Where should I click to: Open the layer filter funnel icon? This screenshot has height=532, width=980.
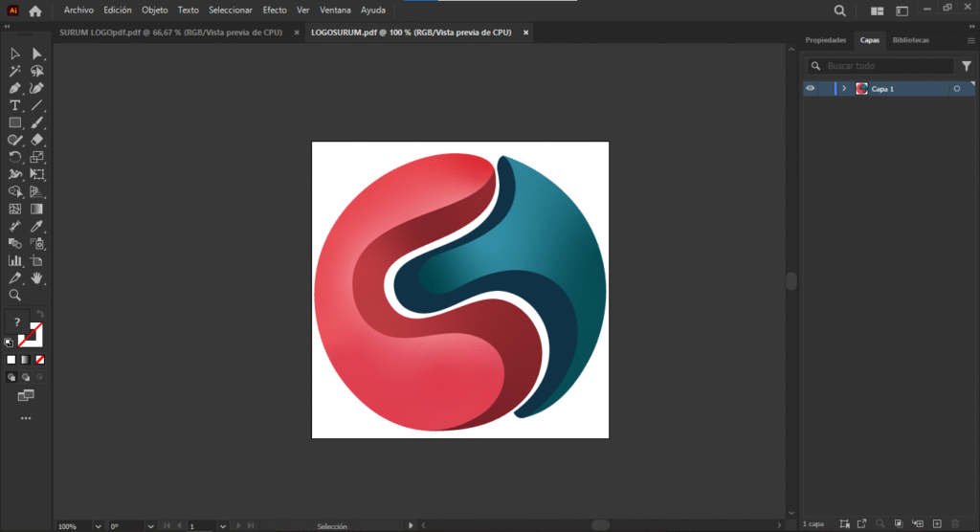pyautogui.click(x=966, y=66)
